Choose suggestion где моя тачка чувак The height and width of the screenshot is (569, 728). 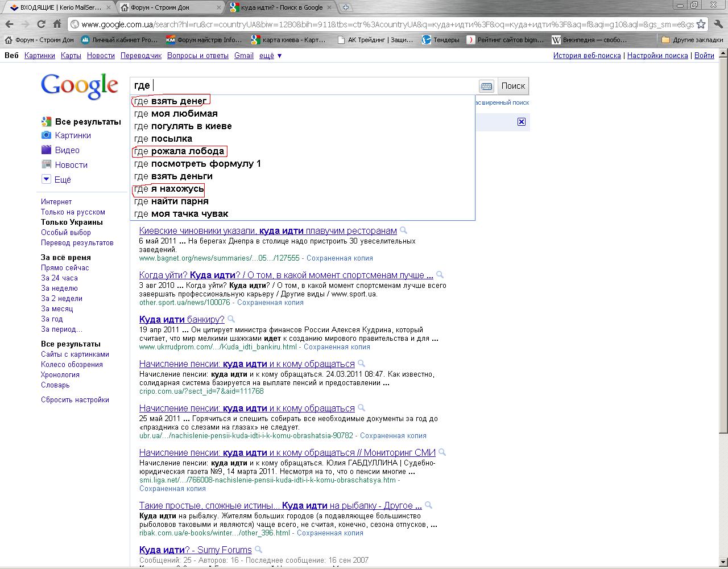(x=302, y=213)
